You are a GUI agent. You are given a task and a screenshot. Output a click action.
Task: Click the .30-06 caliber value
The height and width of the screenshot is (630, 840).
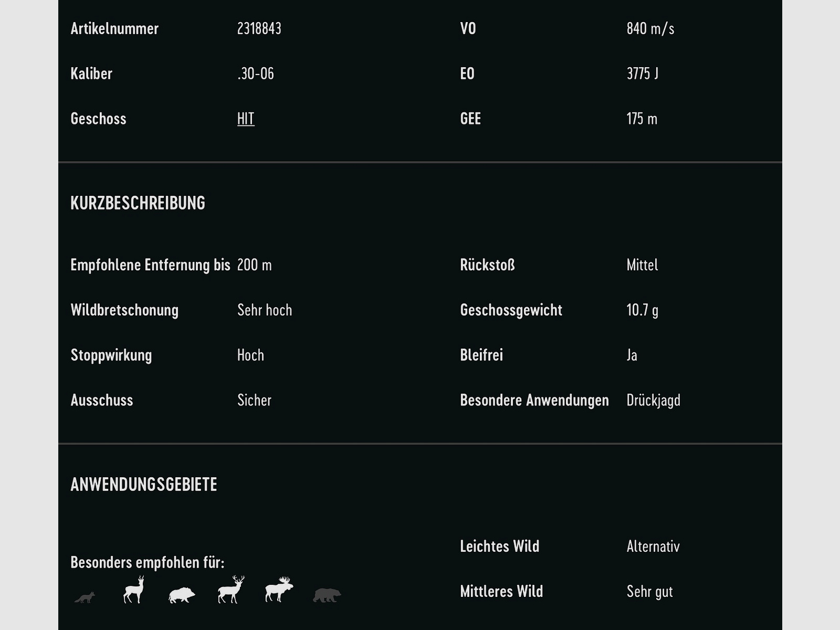(256, 73)
